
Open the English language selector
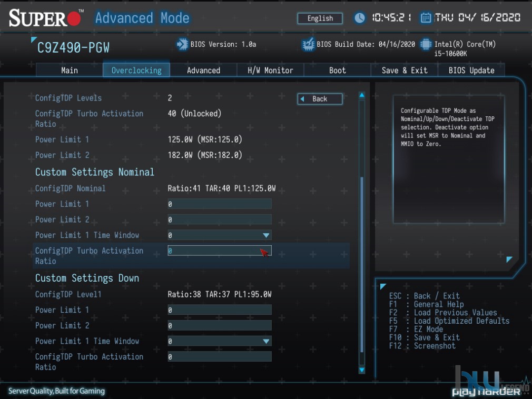(320, 18)
